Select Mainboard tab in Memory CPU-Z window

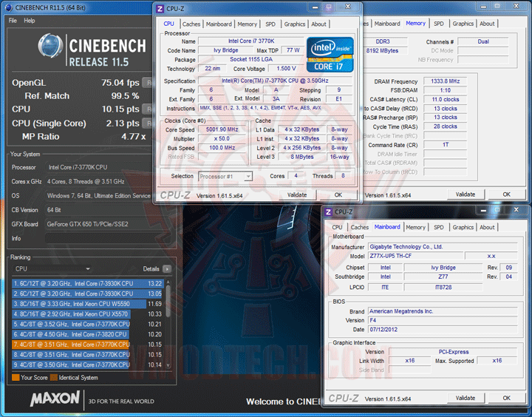click(387, 24)
